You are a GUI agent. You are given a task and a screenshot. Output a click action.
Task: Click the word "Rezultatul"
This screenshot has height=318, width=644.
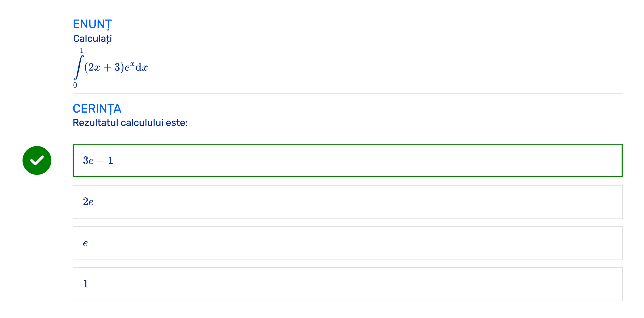(95, 123)
